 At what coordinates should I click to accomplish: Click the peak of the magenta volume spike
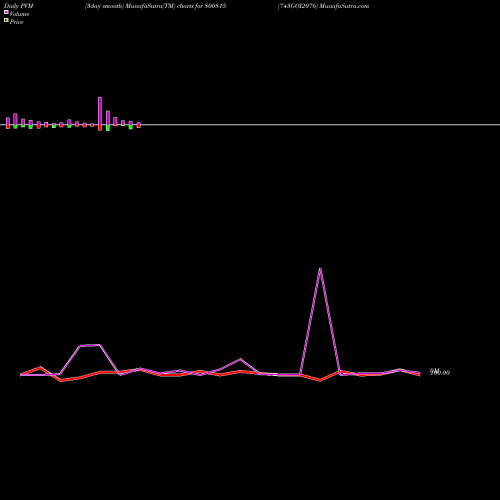(x=320, y=269)
